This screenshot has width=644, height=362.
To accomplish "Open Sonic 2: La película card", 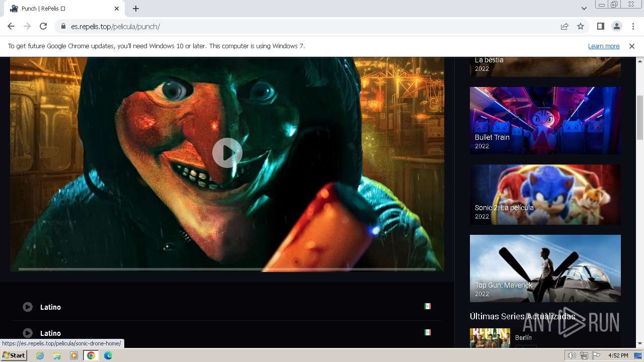I will point(545,194).
